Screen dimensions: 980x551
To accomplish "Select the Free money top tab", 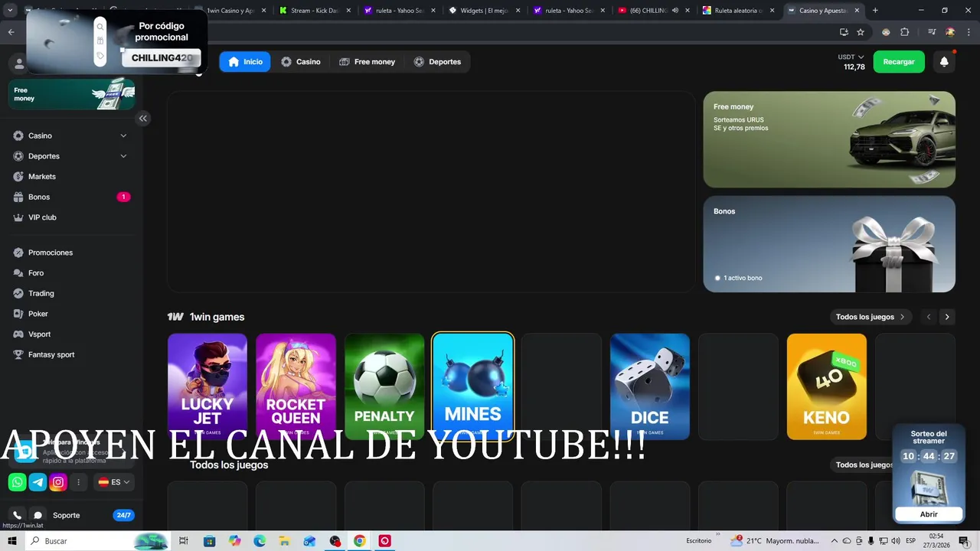I will pos(367,62).
